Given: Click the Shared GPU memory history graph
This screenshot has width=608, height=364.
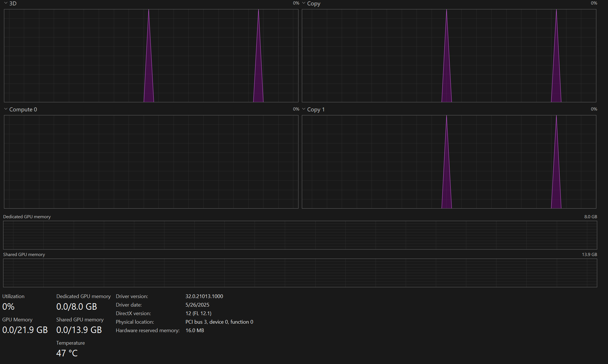Looking at the screenshot, I should click(x=300, y=273).
